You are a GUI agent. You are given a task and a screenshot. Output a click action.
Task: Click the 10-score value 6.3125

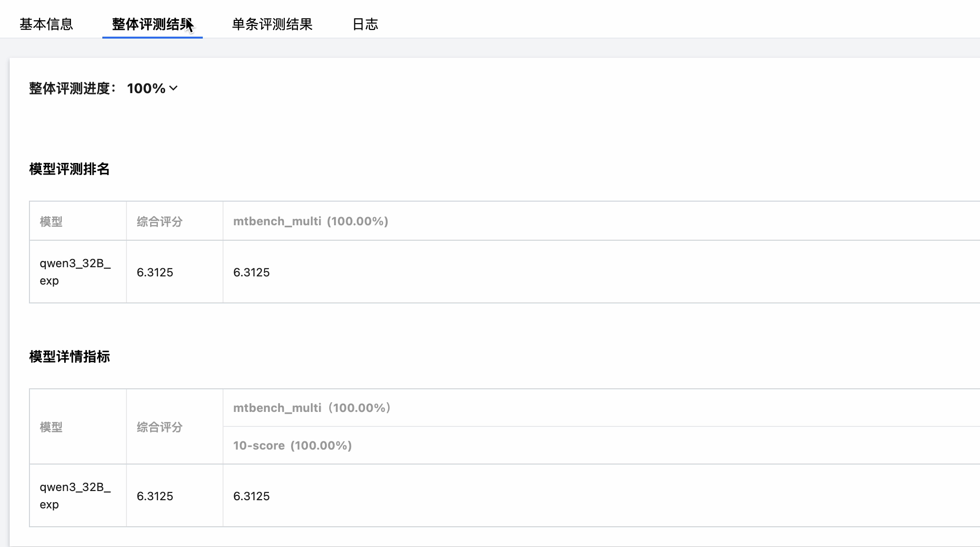pos(252,496)
